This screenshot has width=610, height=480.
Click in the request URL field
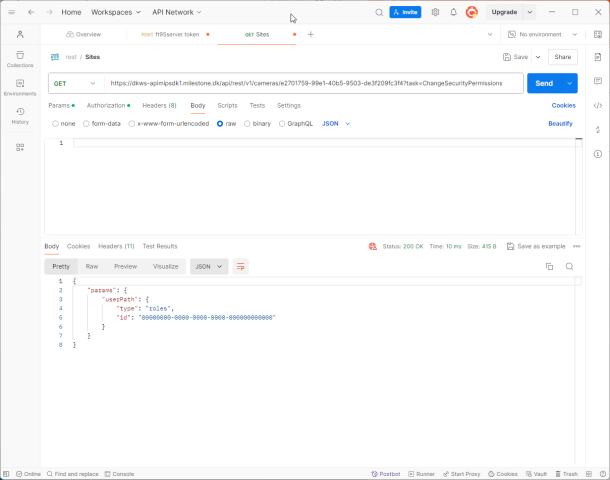pos(310,83)
